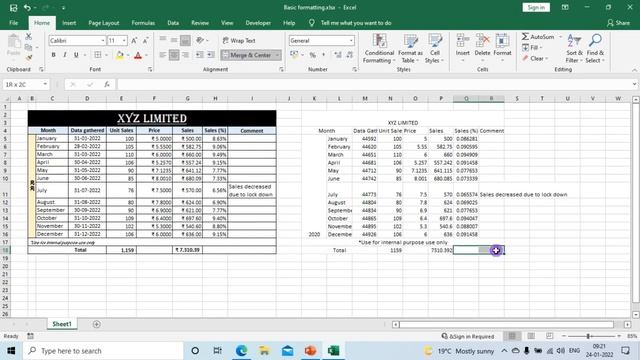Open the Merge & Center dropdown arrow
This screenshot has height=360, width=640.
tap(277, 55)
